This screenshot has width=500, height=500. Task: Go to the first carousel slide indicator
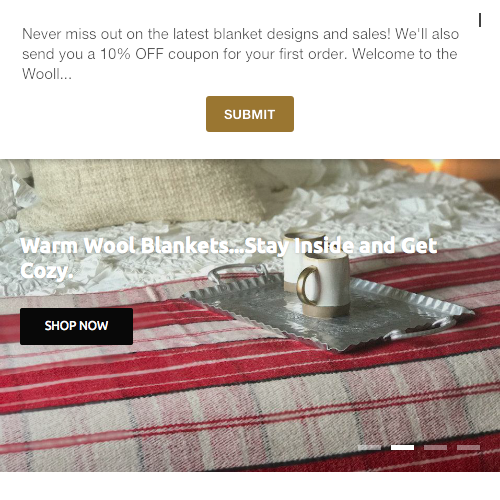point(369,447)
